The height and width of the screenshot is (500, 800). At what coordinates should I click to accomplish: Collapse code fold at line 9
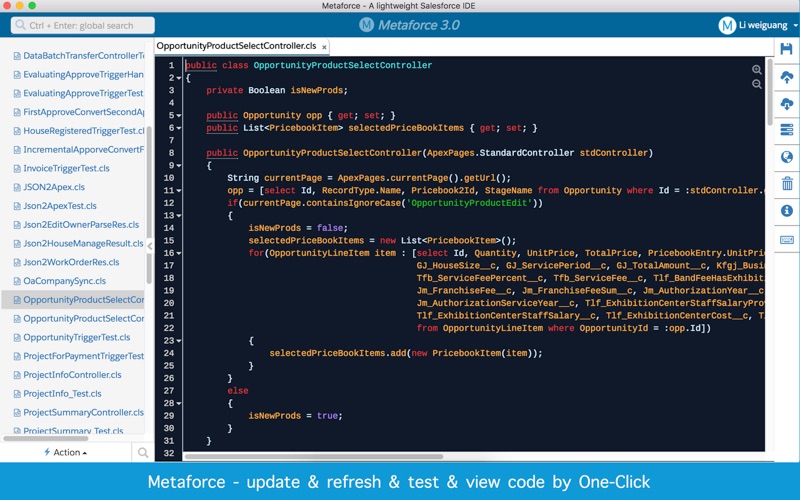coord(179,166)
